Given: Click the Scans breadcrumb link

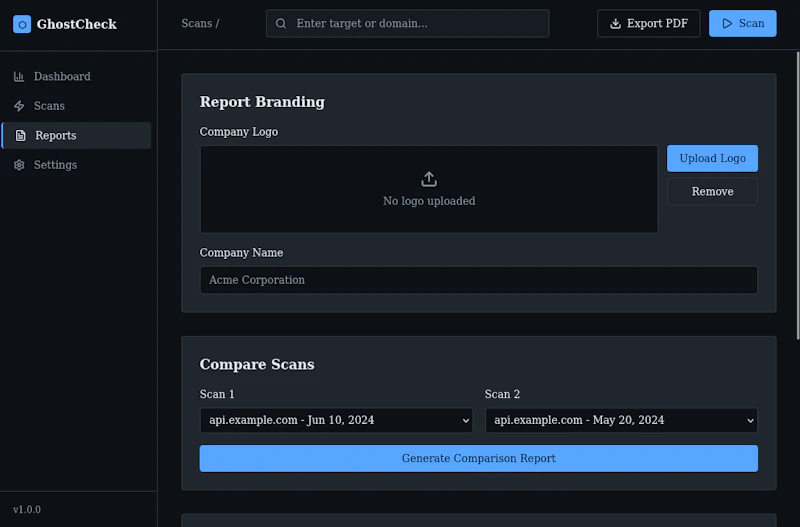Looking at the screenshot, I should (x=197, y=23).
